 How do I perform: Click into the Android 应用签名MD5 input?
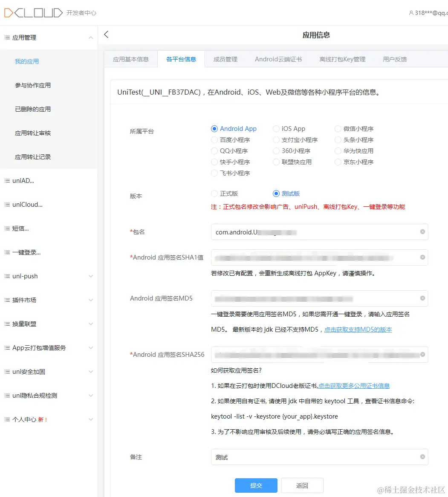pos(319,298)
